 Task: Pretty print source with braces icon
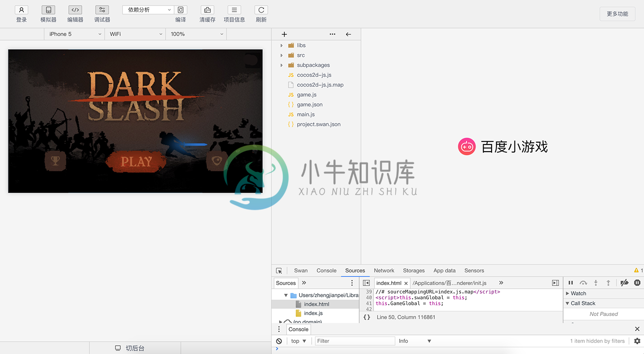tap(367, 317)
